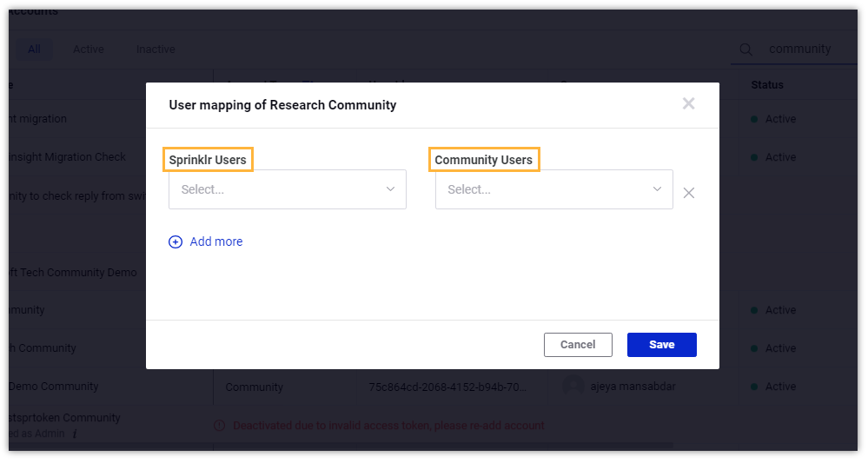
Task: Click the deactivated warning icon
Action: point(220,426)
